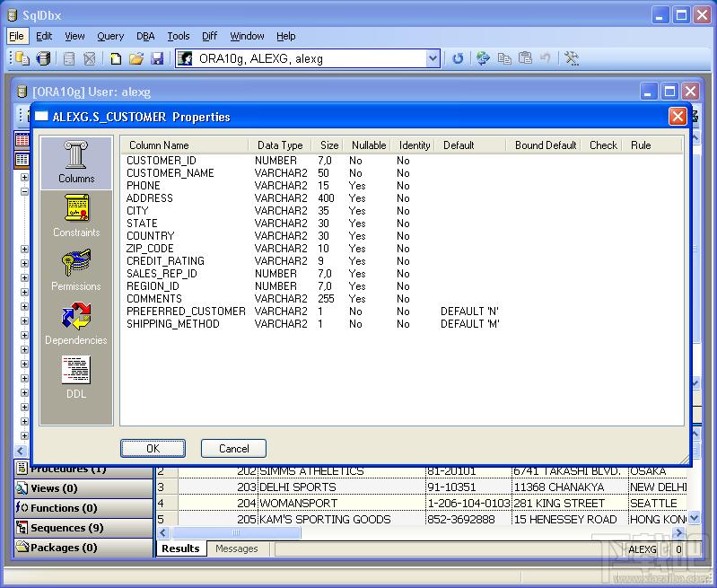Switch to the Messages tab
The image size is (717, 588).
tap(236, 549)
